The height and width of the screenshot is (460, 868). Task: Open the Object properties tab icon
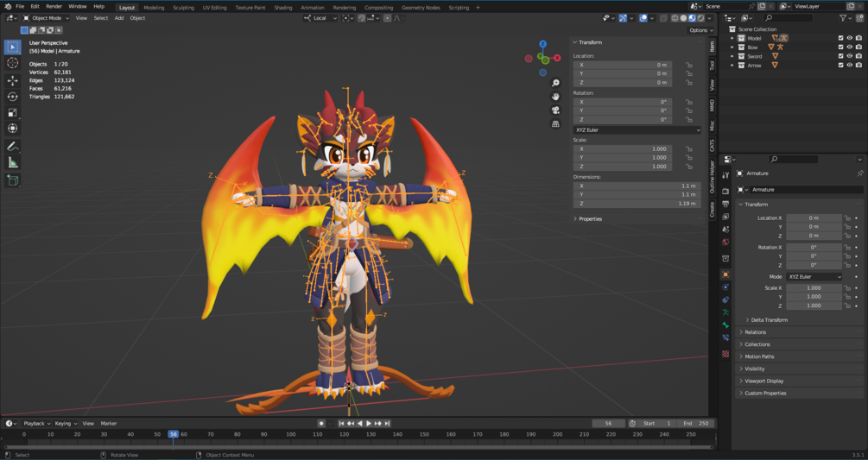725,274
